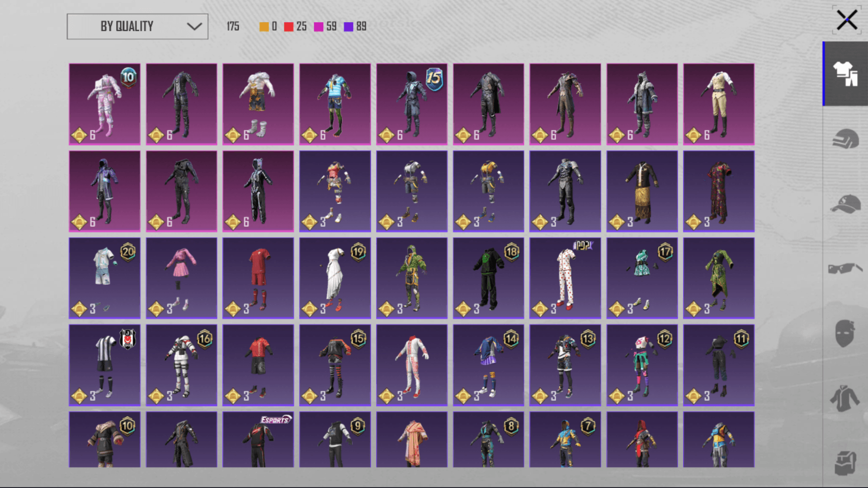Select the red floral long dress

point(719,192)
